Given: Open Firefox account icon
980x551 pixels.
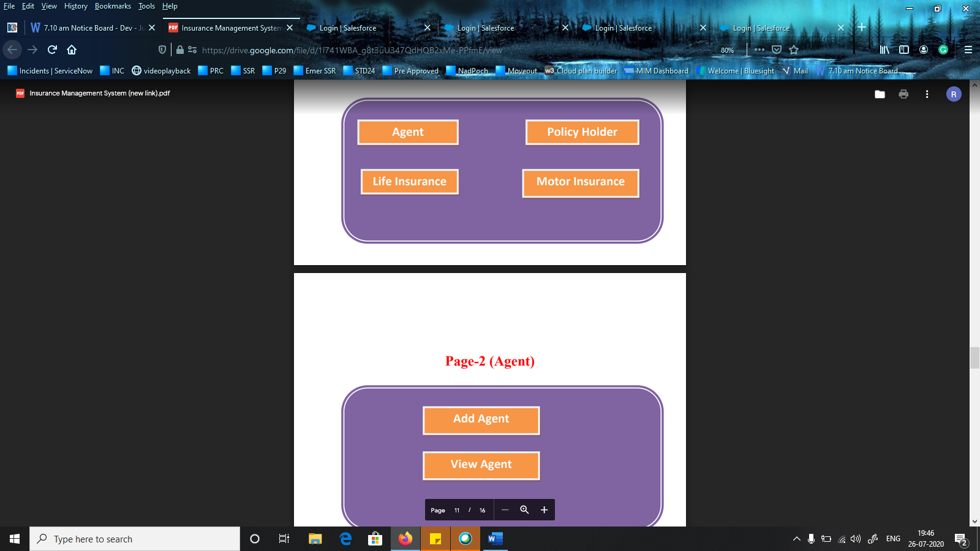Looking at the screenshot, I should point(924,50).
